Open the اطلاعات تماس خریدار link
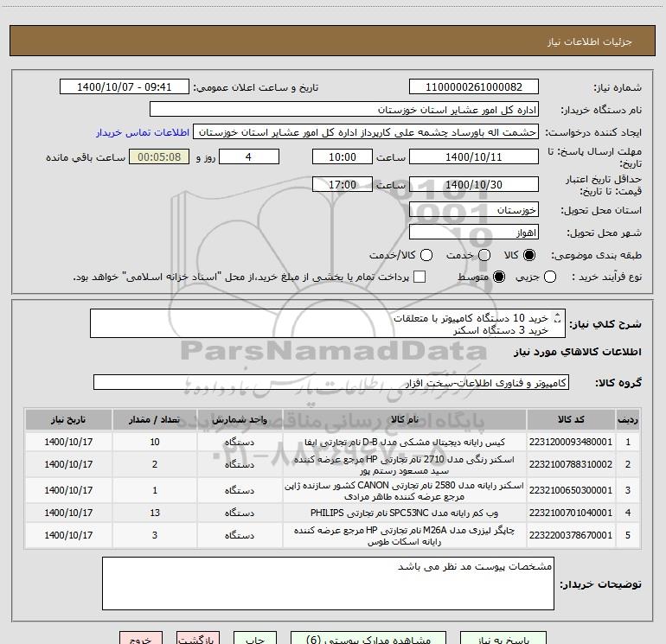The image size is (666, 644). coord(143,132)
